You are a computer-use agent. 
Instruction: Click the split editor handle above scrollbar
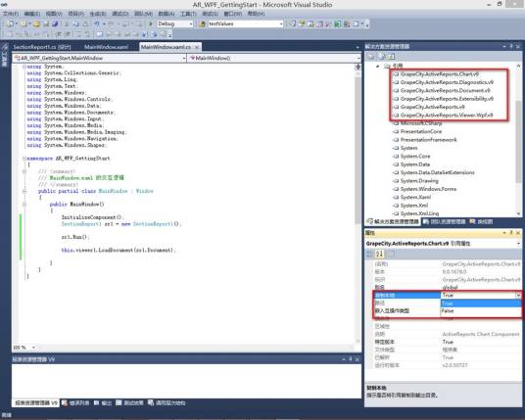(x=358, y=67)
